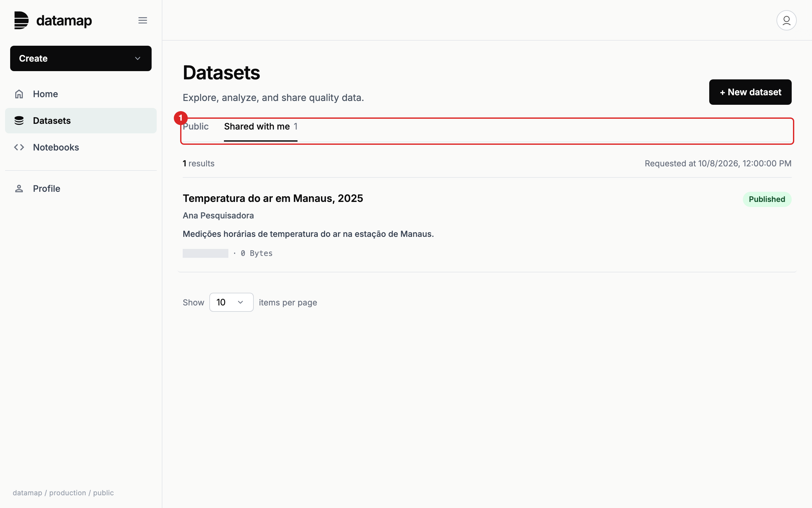The width and height of the screenshot is (812, 508).
Task: Select the Shared with me tab
Action: (261, 127)
